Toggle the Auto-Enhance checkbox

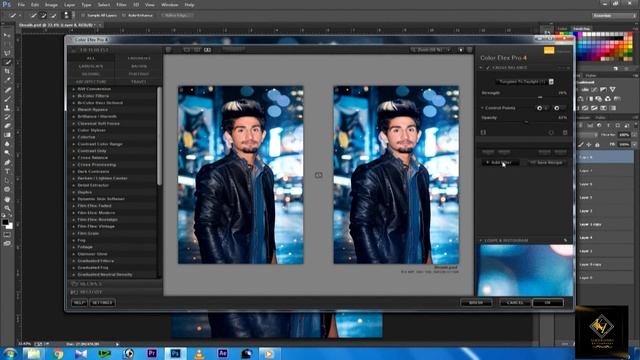(x=124, y=16)
